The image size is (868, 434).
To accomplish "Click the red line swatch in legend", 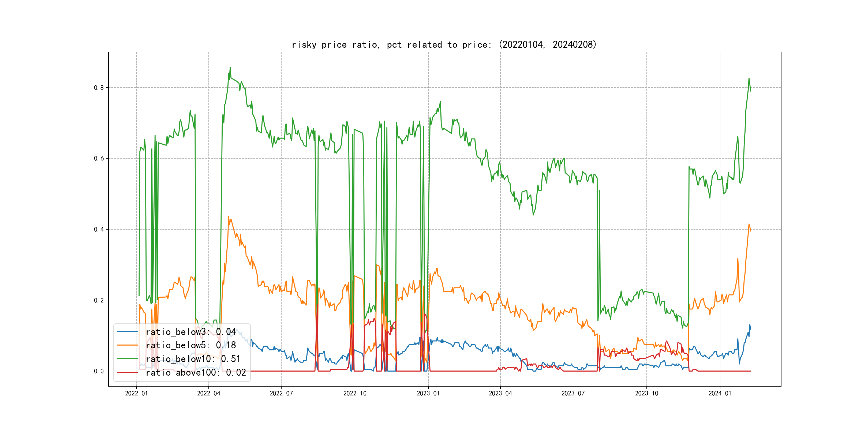I will coord(127,372).
